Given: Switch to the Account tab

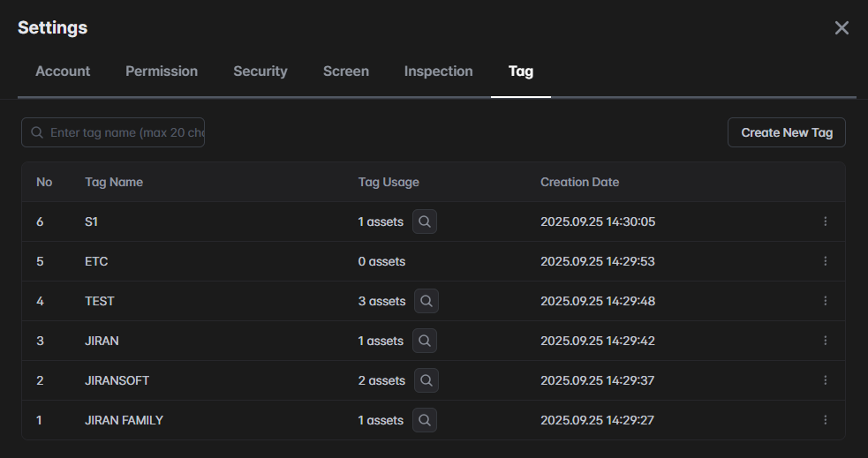Looking at the screenshot, I should click(63, 71).
